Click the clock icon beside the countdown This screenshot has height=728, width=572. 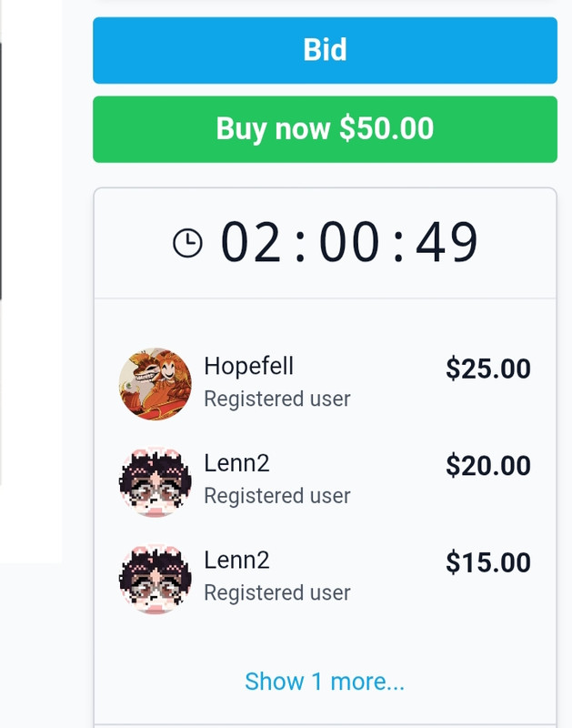[x=188, y=243]
